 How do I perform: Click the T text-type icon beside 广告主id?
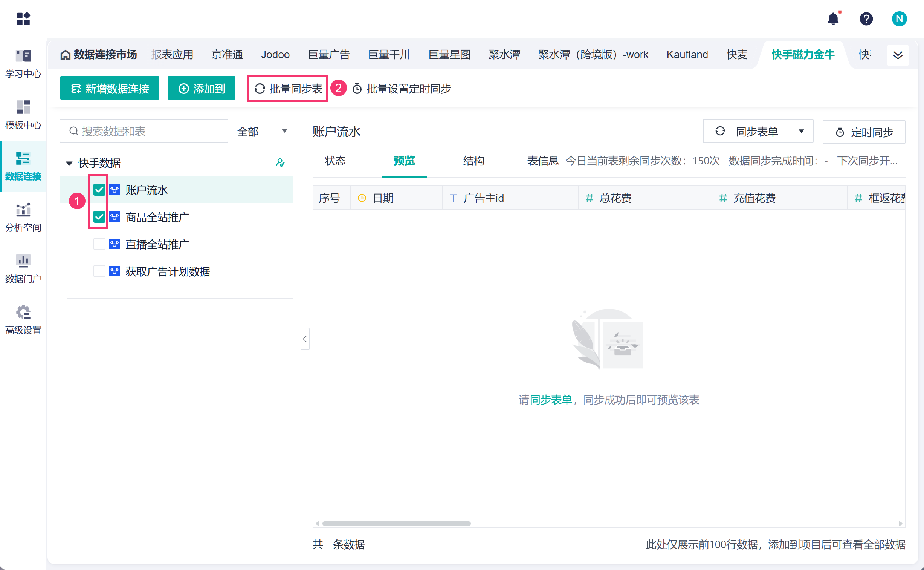coord(453,198)
